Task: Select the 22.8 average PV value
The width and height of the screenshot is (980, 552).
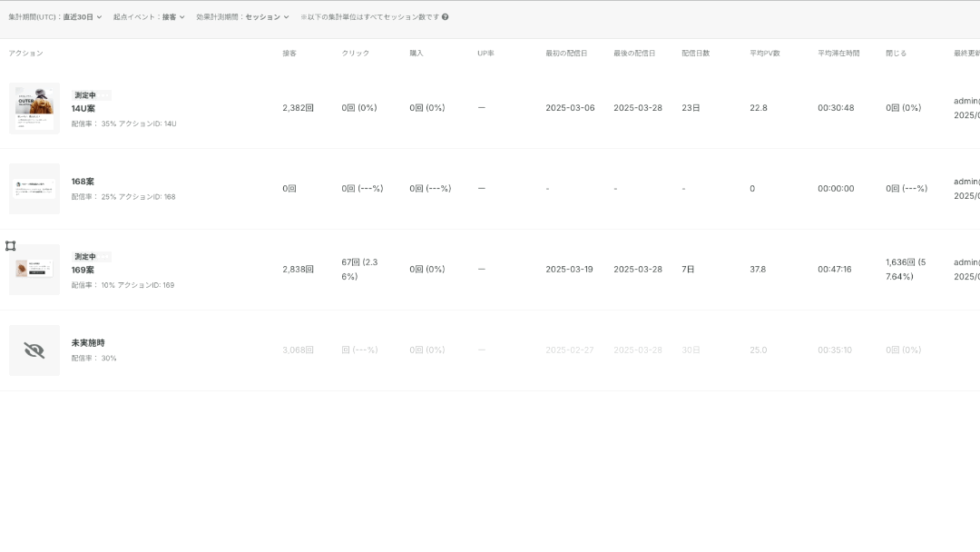Action: [x=758, y=107]
